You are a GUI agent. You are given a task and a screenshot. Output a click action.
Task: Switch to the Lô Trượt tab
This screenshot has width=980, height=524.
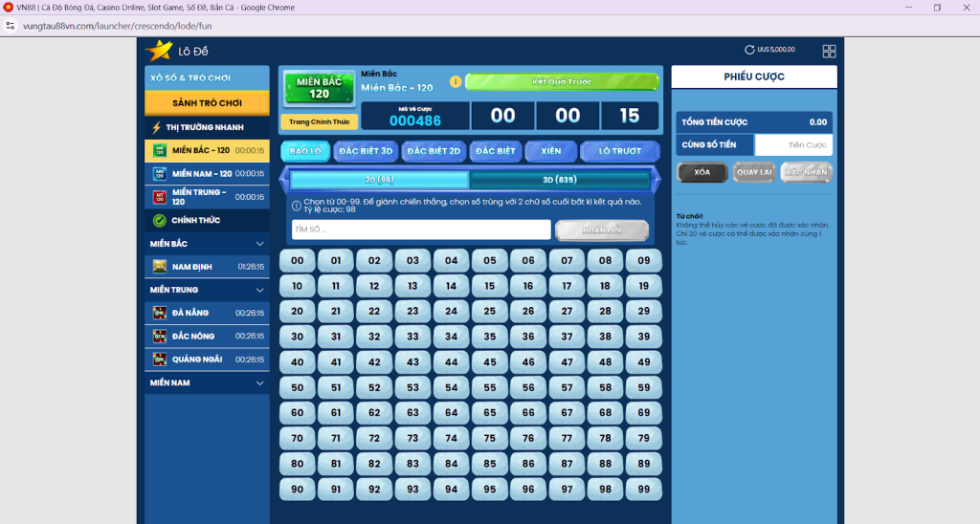pos(620,151)
